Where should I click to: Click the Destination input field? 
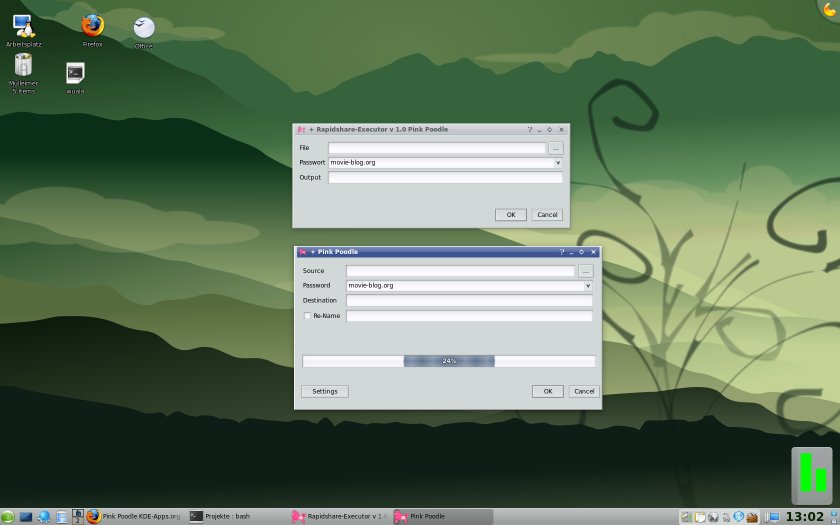[469, 301]
